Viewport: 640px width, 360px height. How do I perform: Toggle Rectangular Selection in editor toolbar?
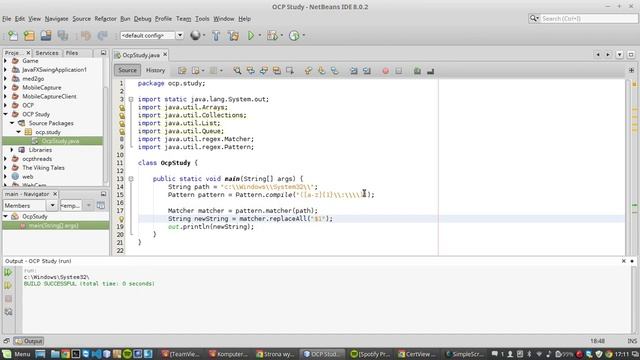click(290, 71)
